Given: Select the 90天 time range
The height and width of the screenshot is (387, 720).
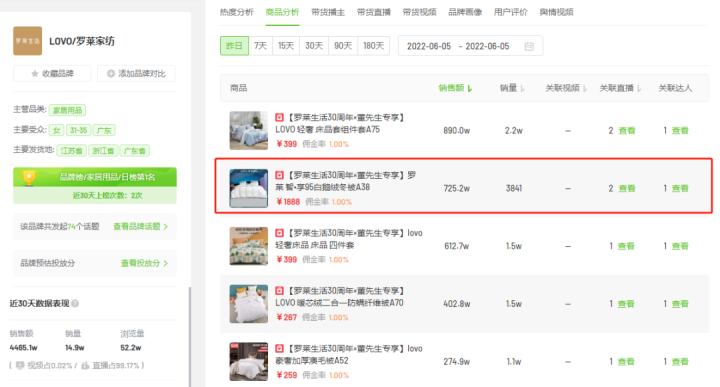Looking at the screenshot, I should pos(343,46).
